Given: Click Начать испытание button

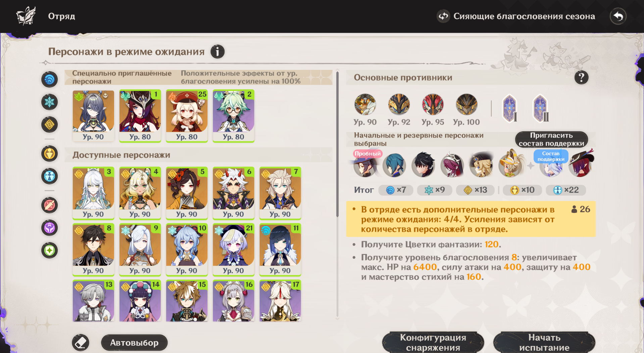Looking at the screenshot, I should tap(544, 342).
